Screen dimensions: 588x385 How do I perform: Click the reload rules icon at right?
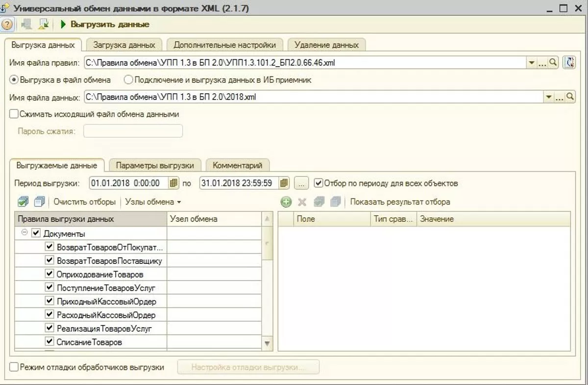pos(569,62)
